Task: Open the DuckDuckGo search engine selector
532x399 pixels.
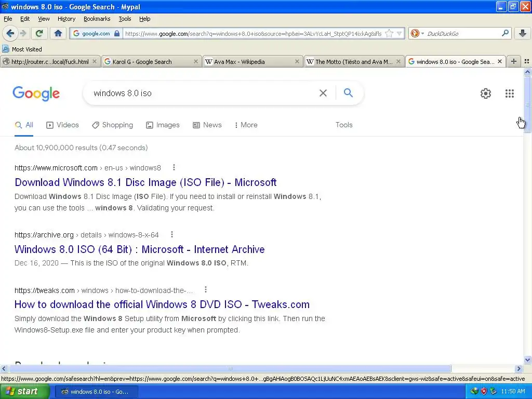Action: point(417,33)
